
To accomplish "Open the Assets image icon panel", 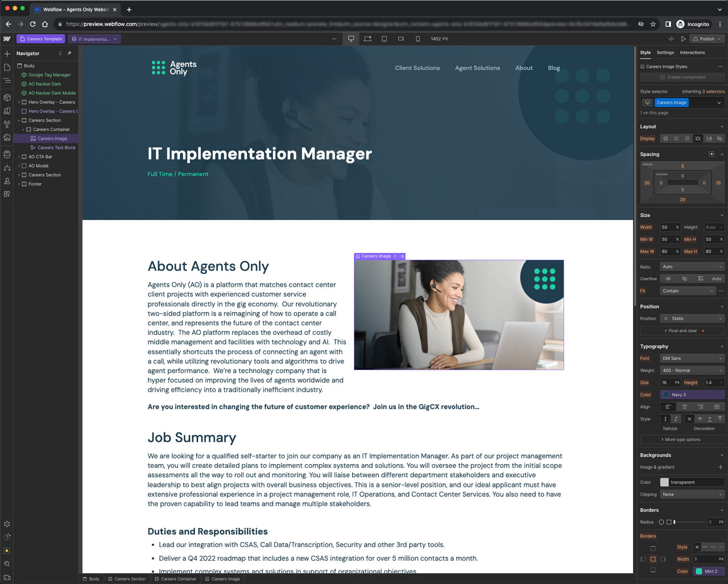I will pyautogui.click(x=7, y=137).
